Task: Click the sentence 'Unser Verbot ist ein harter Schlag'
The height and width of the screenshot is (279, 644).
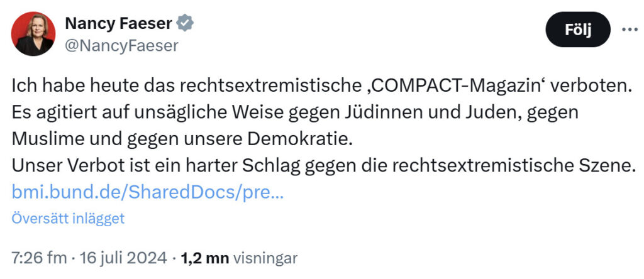Action: 321,166
